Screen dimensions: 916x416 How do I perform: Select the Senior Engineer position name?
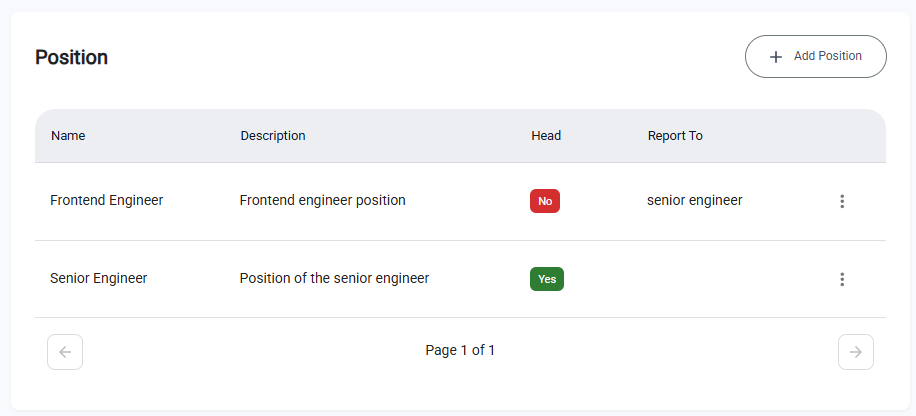pyautogui.click(x=98, y=278)
